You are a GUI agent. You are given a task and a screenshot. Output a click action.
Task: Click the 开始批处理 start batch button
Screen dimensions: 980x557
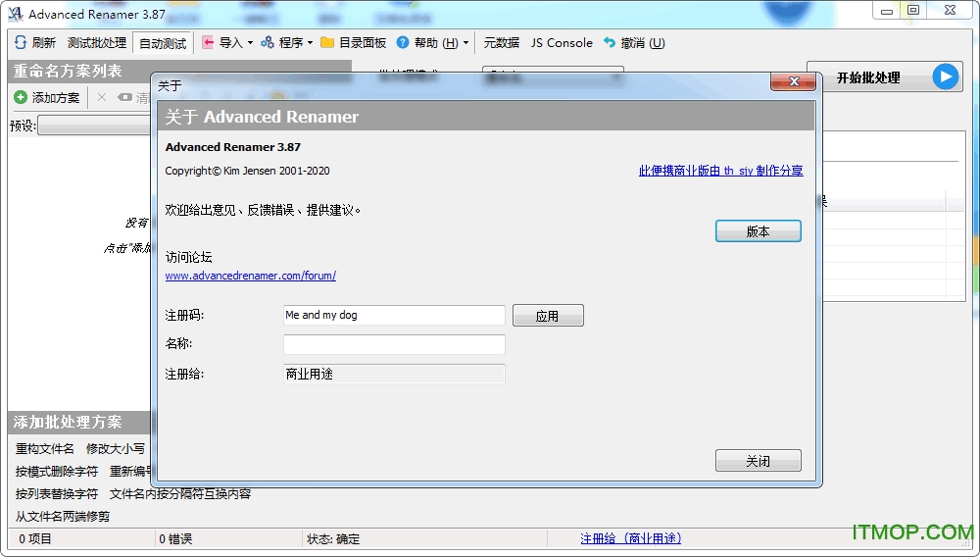click(885, 76)
